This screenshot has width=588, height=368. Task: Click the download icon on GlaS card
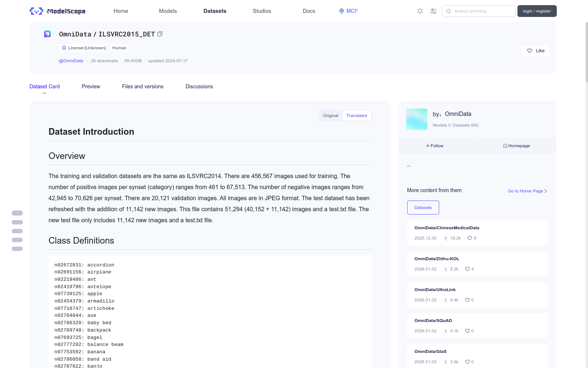point(446,362)
